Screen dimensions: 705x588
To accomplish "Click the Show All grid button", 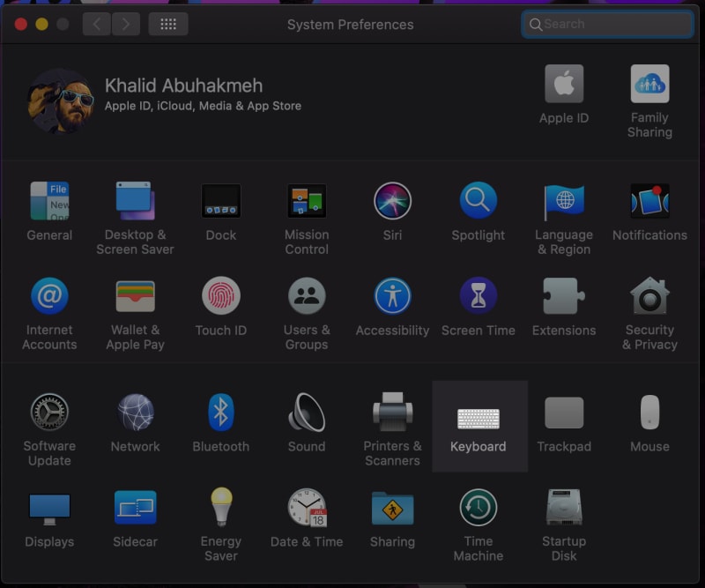I will click(x=168, y=24).
